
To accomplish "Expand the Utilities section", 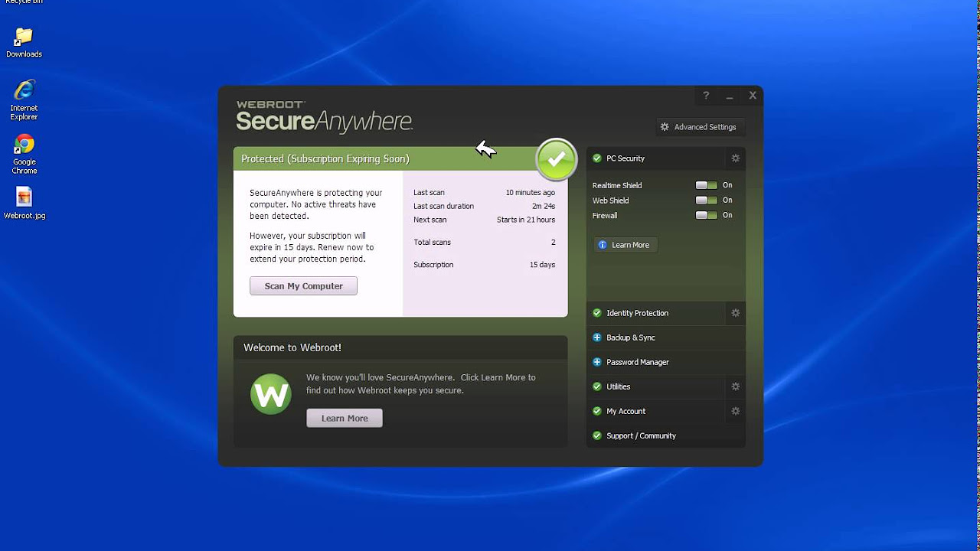I will click(655, 386).
